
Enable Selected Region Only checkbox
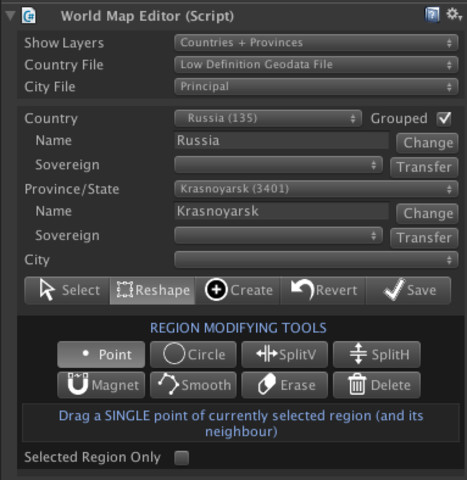(x=182, y=457)
